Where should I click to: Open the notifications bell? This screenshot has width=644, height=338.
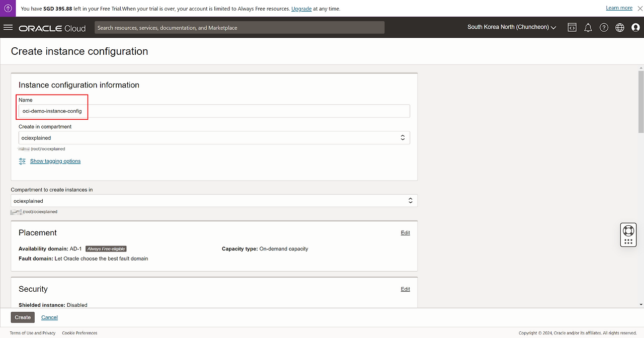tap(588, 28)
